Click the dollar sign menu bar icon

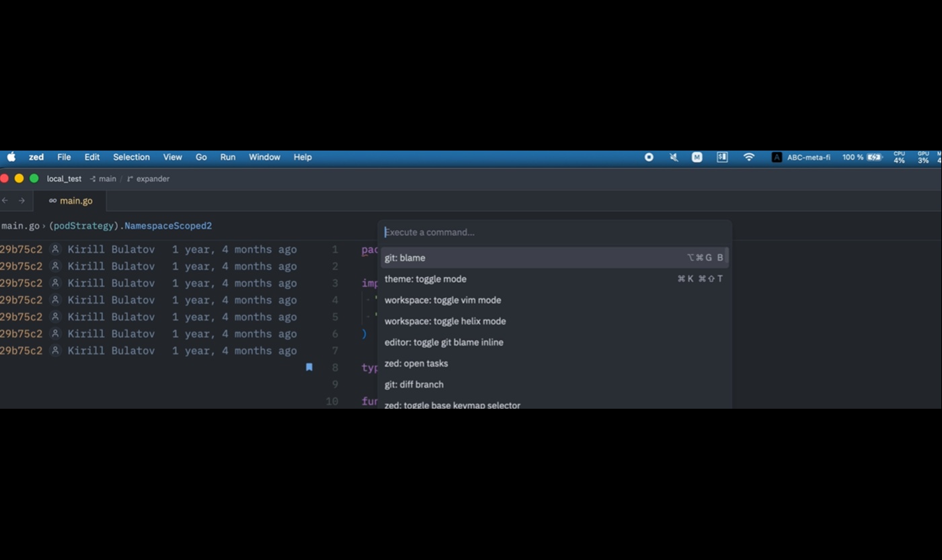[722, 157]
